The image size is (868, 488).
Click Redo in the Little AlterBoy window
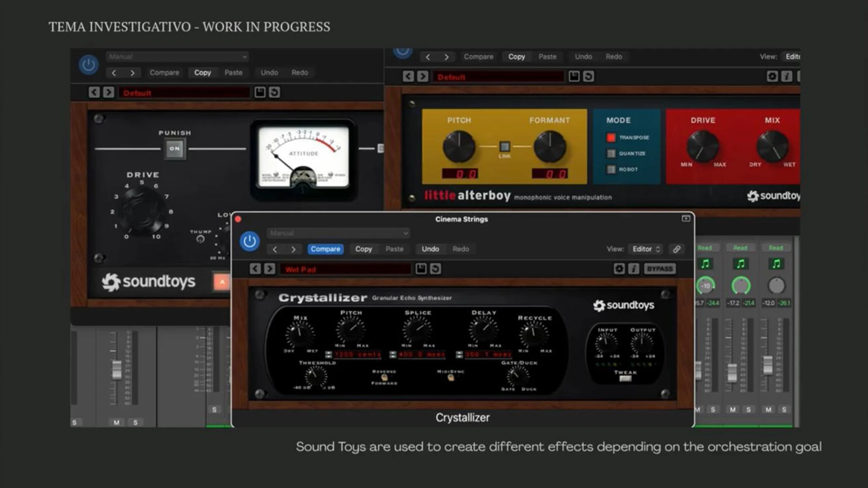614,56
